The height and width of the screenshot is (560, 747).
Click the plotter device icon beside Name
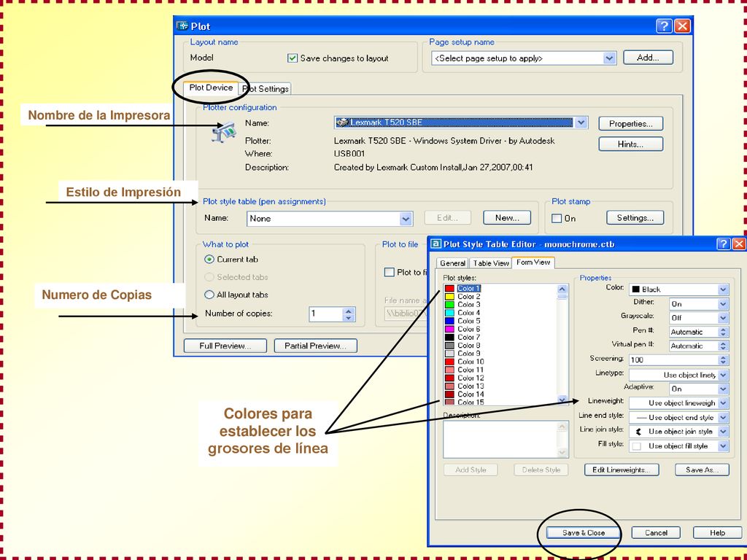(x=223, y=132)
